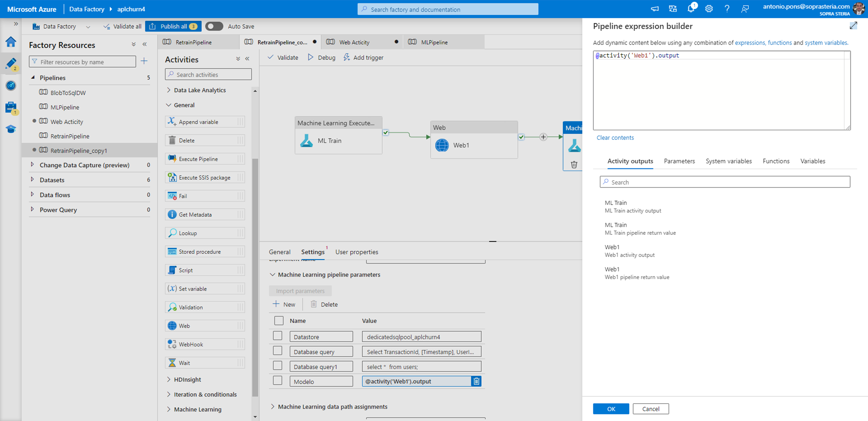Select the Stored procedure activity
The height and width of the screenshot is (421, 868).
205,252
